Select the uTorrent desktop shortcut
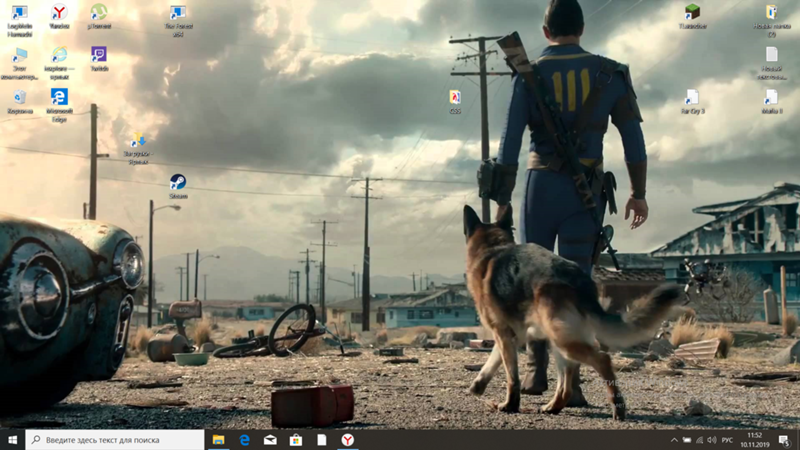The image size is (800, 450). (99, 16)
